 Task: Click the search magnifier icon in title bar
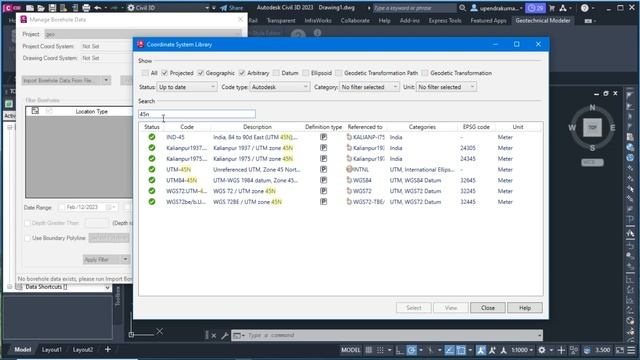[462, 8]
